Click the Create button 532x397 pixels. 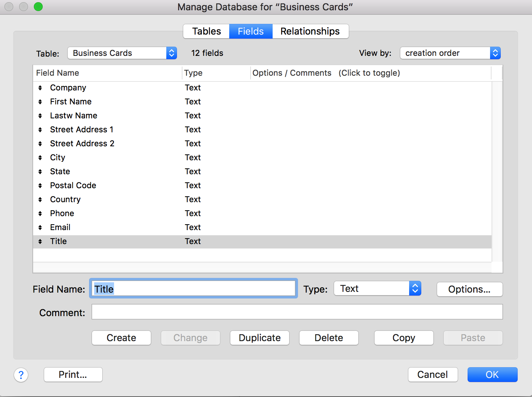pos(121,338)
